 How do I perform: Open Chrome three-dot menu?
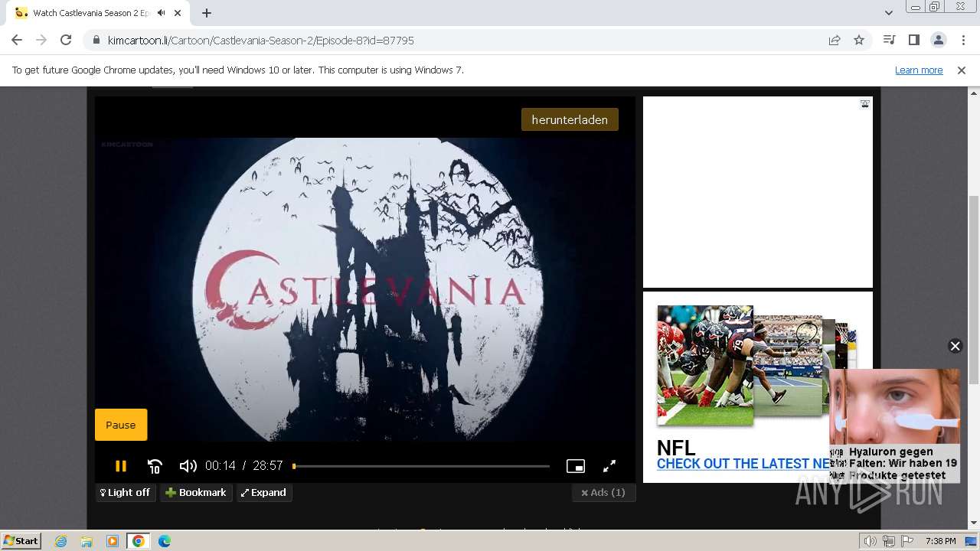click(x=963, y=40)
